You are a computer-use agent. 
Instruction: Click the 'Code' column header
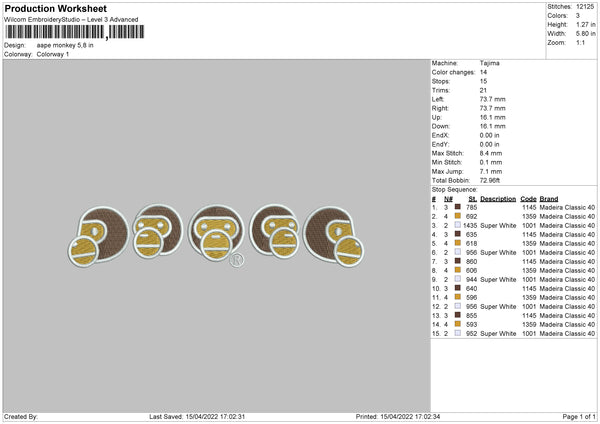(x=528, y=199)
